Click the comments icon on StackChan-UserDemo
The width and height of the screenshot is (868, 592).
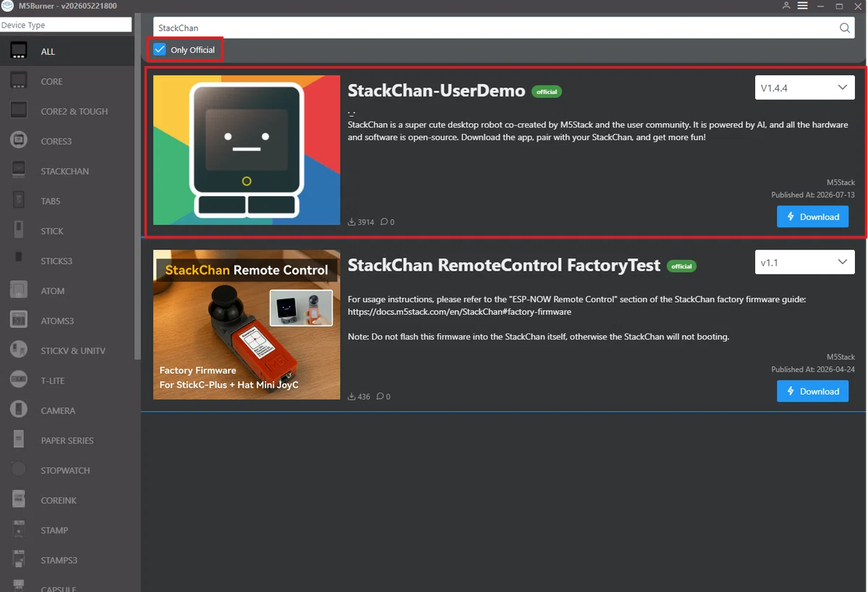tap(384, 222)
